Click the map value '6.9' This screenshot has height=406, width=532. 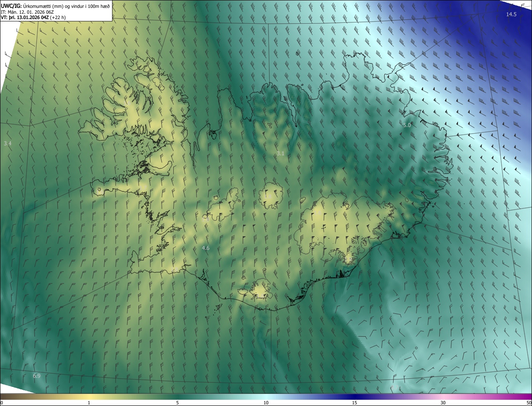37,376
